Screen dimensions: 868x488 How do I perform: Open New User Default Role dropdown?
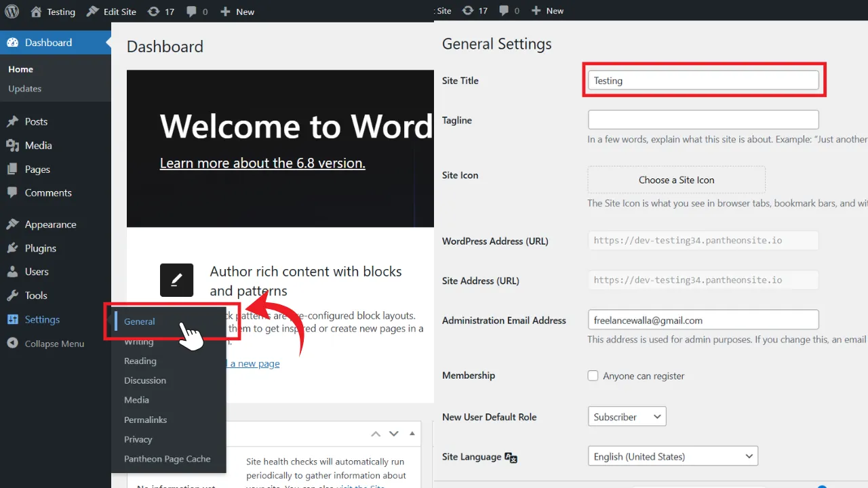click(x=627, y=417)
